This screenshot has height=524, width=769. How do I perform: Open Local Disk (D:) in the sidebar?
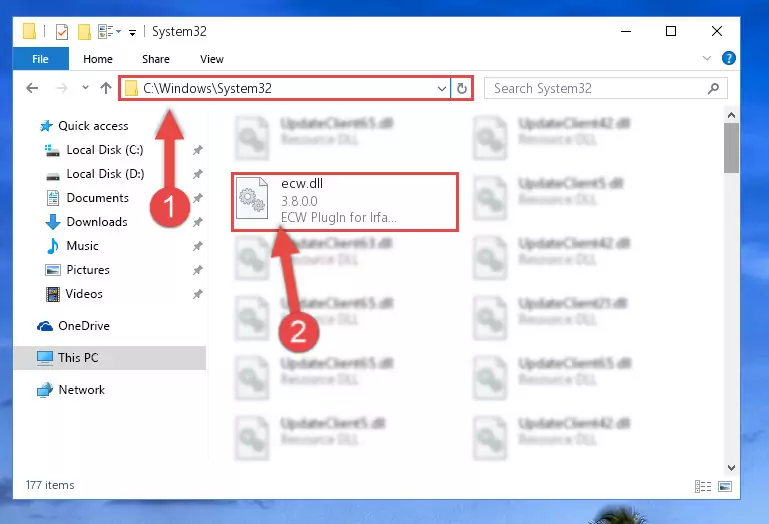click(x=94, y=174)
